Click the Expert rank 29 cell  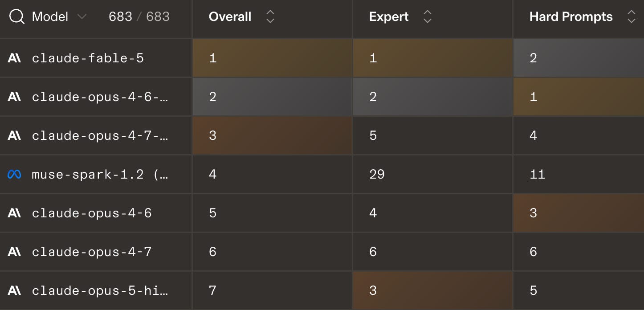click(x=432, y=174)
